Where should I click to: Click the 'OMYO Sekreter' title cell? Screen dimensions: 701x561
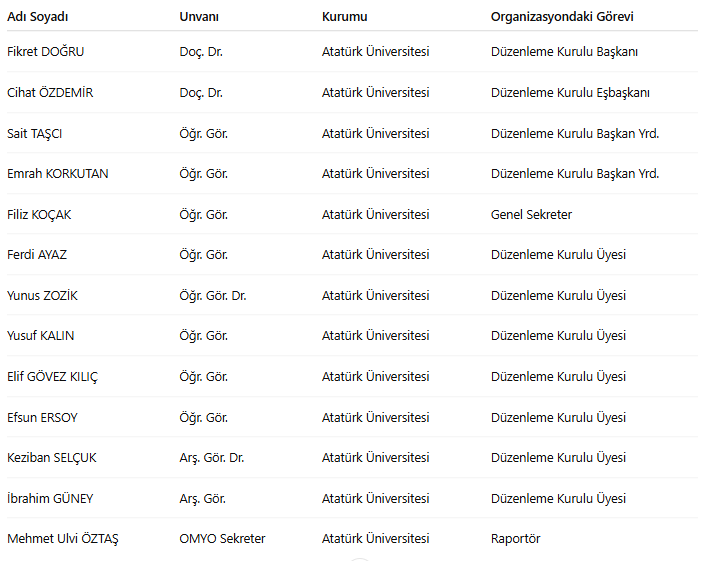pos(222,539)
